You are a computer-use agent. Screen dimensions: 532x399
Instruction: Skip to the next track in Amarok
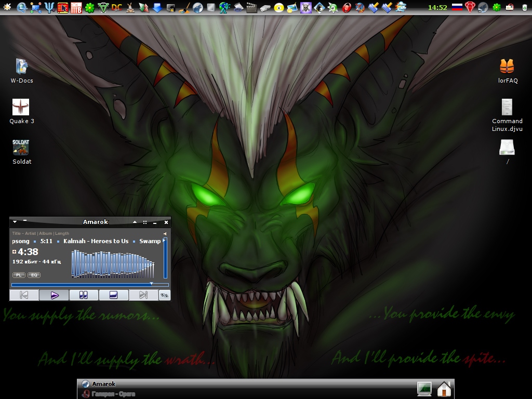(143, 295)
